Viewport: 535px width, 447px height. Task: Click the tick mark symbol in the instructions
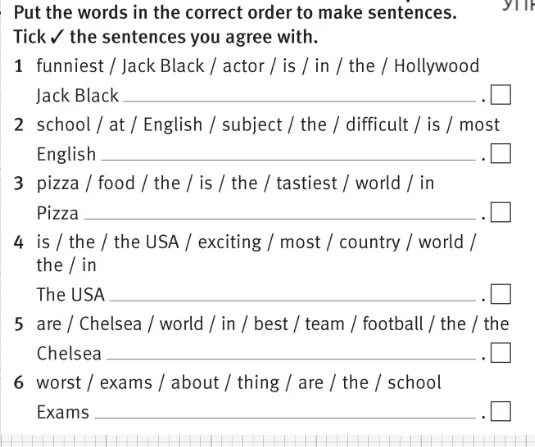pos(57,37)
